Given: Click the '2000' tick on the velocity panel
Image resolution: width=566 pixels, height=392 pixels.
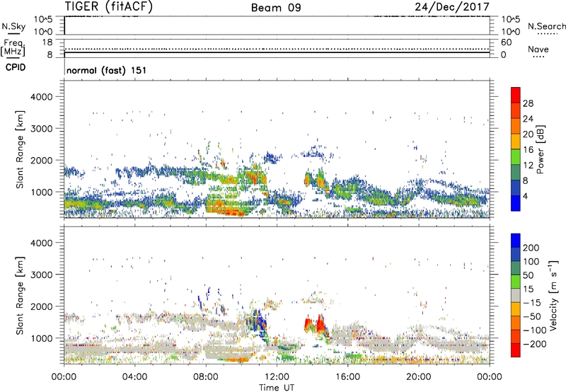Looking at the screenshot, I should [42, 306].
